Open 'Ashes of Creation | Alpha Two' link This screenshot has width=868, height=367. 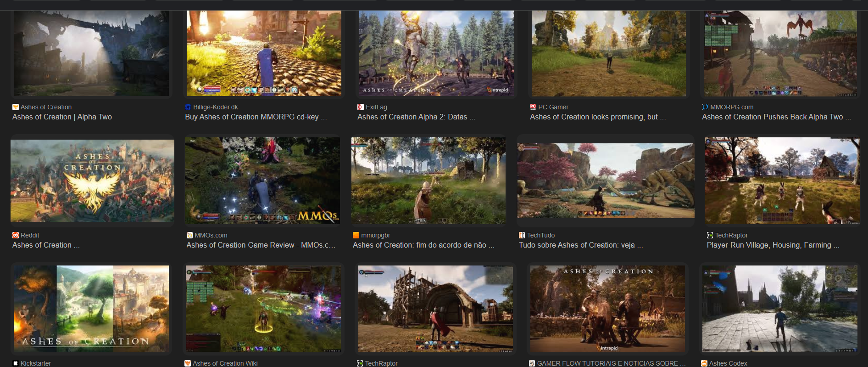coord(62,117)
